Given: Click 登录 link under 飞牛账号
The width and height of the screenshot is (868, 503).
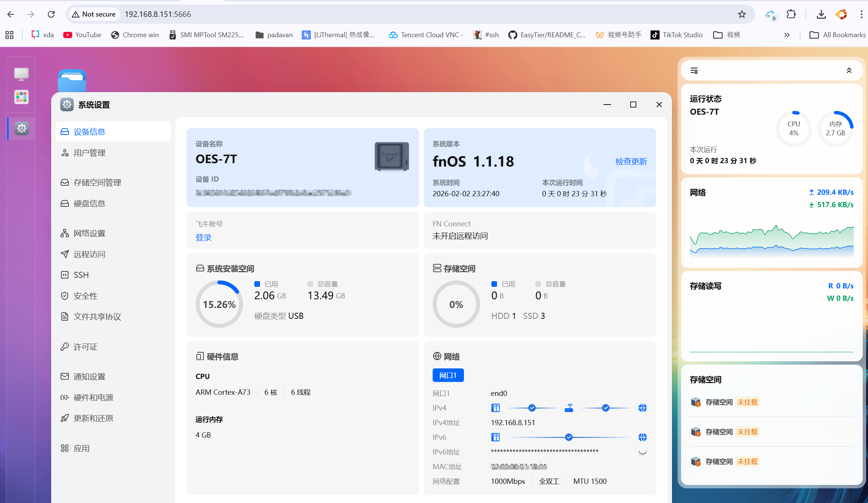Looking at the screenshot, I should click(x=204, y=237).
